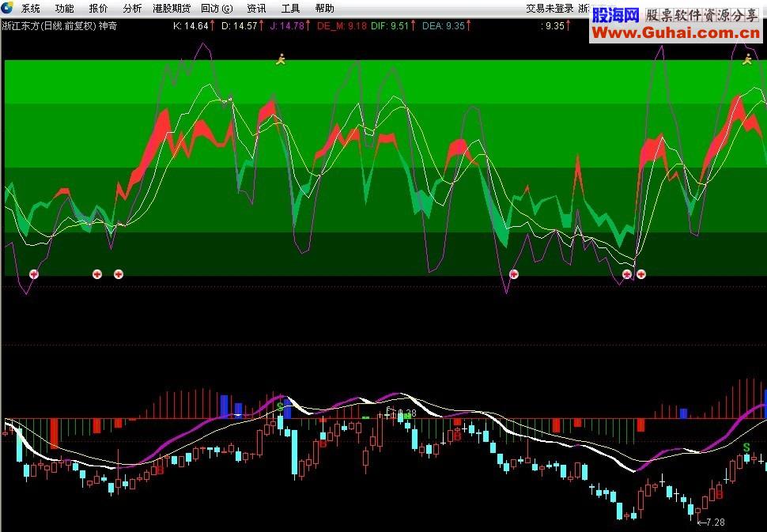Image resolution: width=767 pixels, height=532 pixels.
Task: Click the app logo icon beside 系统
Action: [7, 7]
